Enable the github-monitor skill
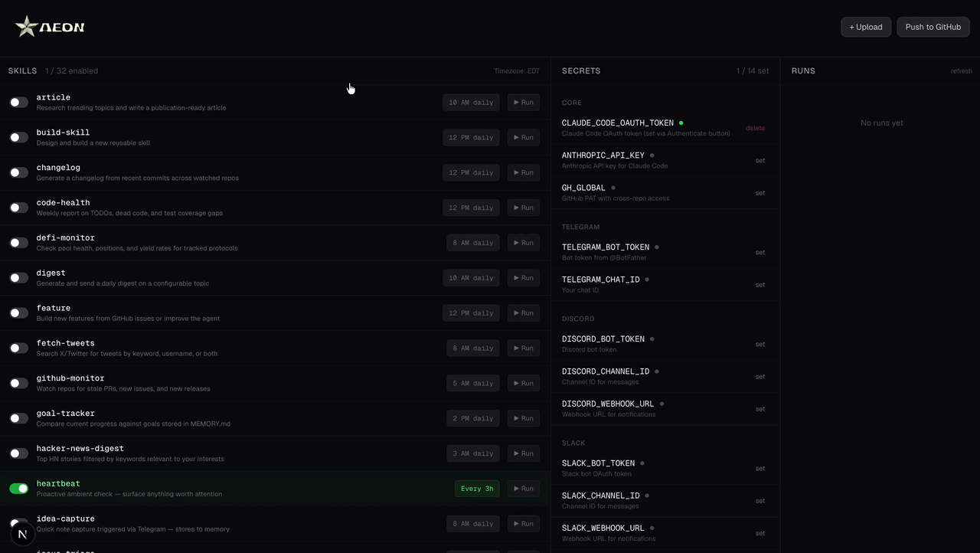This screenshot has height=553, width=980. tap(18, 383)
